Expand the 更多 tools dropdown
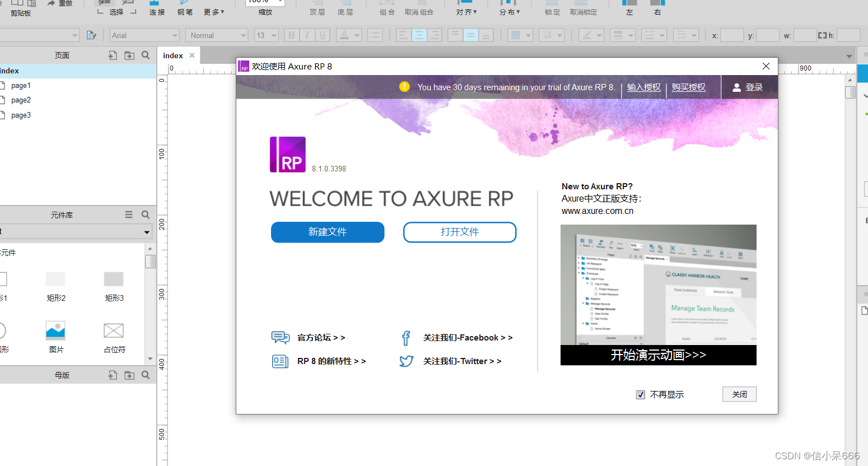The height and width of the screenshot is (466, 868). pos(214,12)
